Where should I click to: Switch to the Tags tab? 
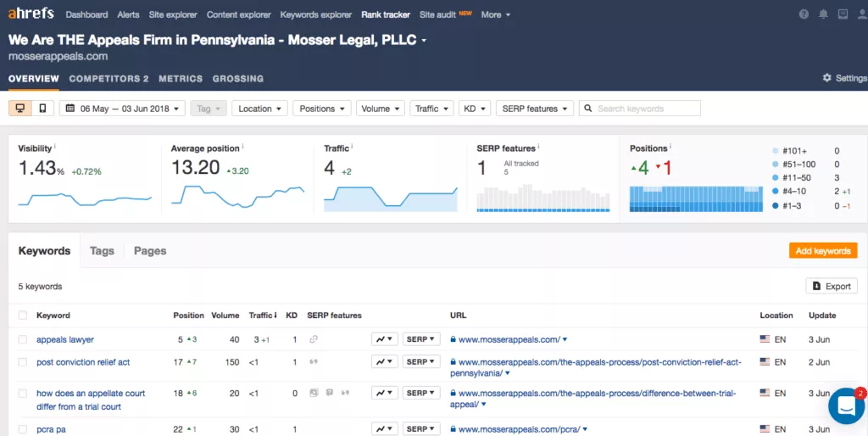tap(102, 251)
